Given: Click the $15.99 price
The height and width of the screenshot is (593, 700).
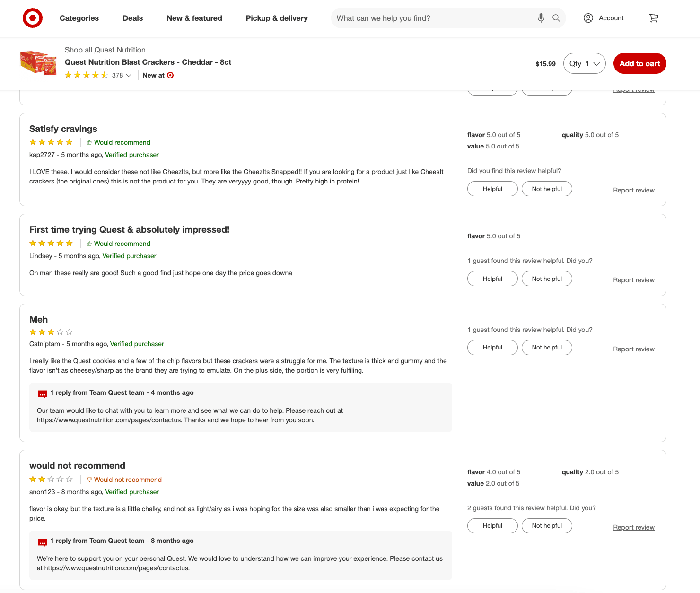Looking at the screenshot, I should click(545, 64).
